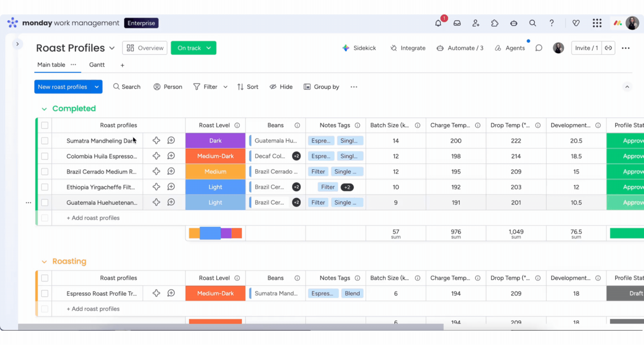Check the Sumatra Mandheling Dark row

[44, 140]
